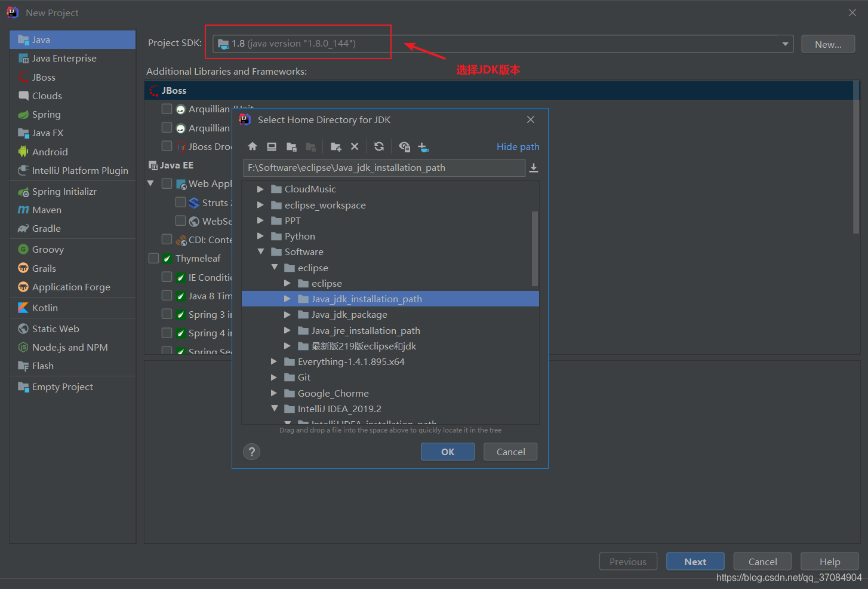Click the frameworks list scrollbar
Image resolution: width=868 pixels, height=589 pixels.
click(856, 158)
